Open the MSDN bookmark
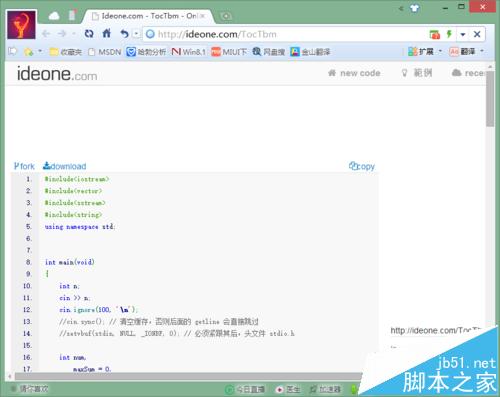Image resolution: width=500 pixels, height=397 pixels. (105, 52)
